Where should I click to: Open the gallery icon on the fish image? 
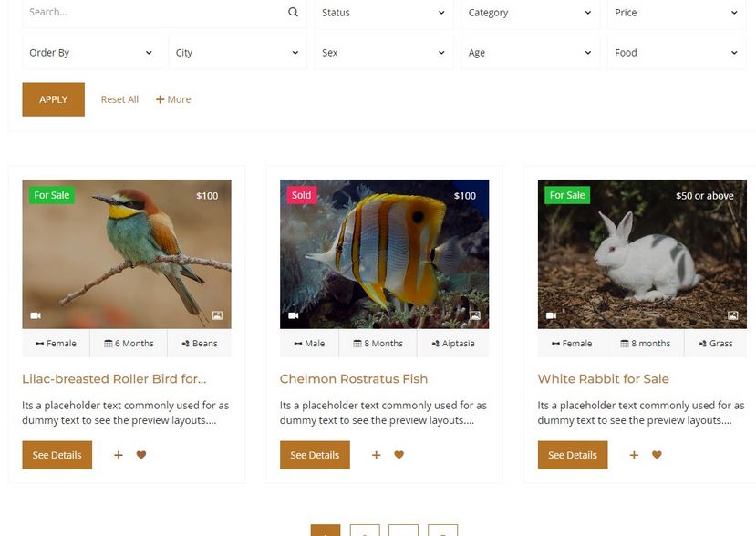pos(475,315)
